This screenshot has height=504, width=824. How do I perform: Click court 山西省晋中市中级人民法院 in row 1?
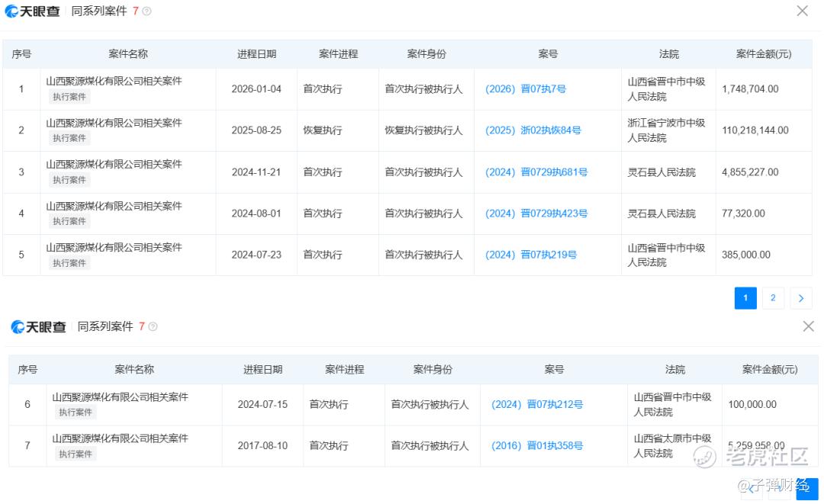tap(666, 88)
